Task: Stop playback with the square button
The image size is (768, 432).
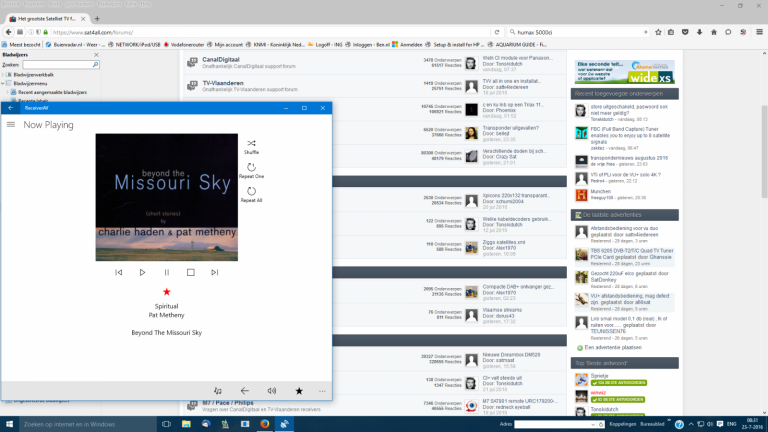Action: point(191,272)
